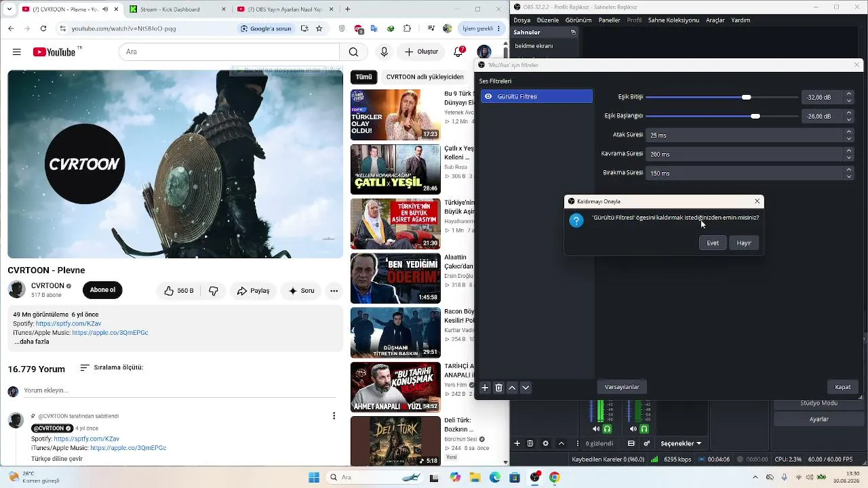The height and width of the screenshot is (488, 868).
Task: Close the Kaldırmayı Onayla dialog
Action: click(757, 201)
